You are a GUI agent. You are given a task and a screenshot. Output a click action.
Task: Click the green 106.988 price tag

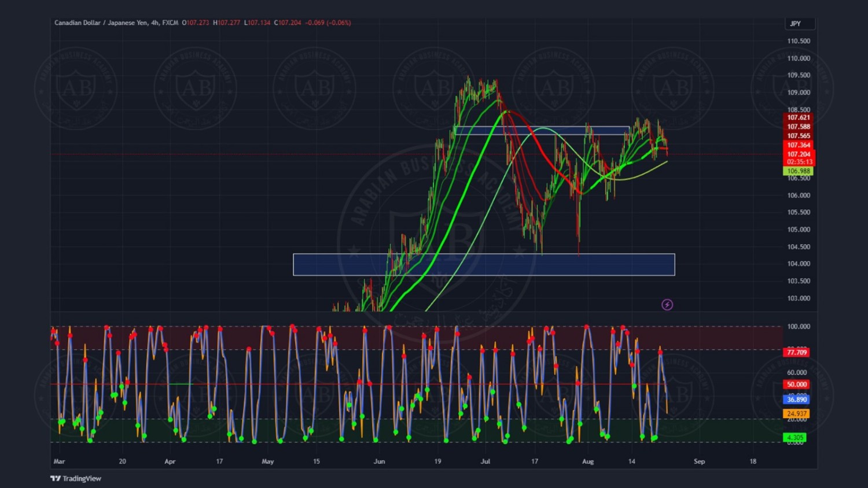pyautogui.click(x=799, y=171)
